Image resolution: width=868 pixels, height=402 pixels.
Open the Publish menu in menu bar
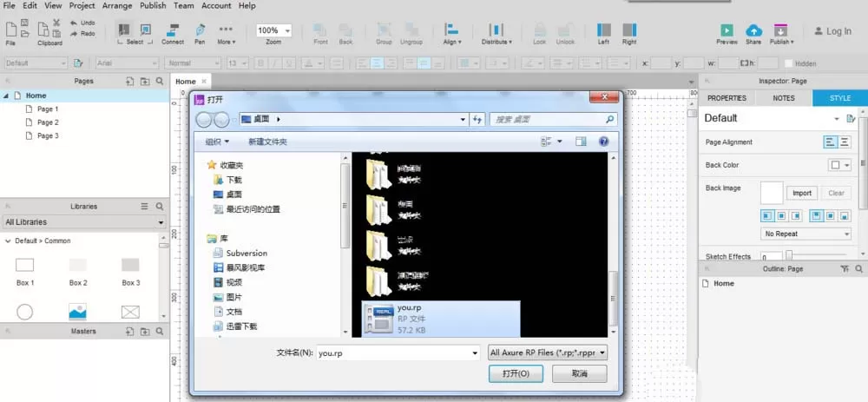pos(153,5)
